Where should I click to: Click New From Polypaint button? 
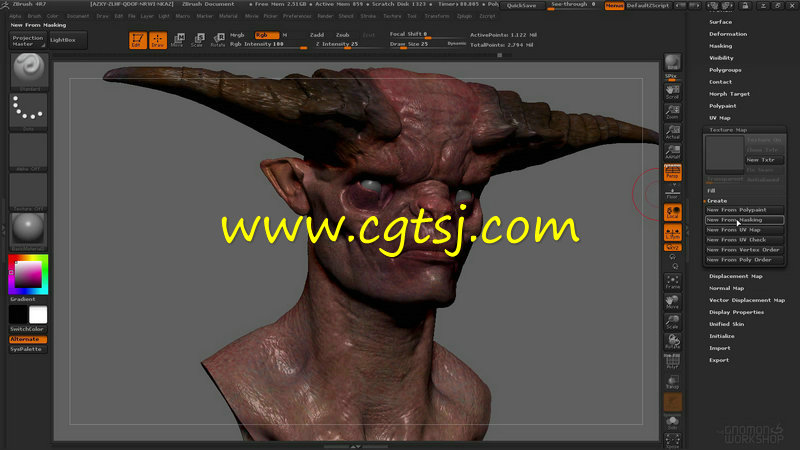[x=744, y=210]
